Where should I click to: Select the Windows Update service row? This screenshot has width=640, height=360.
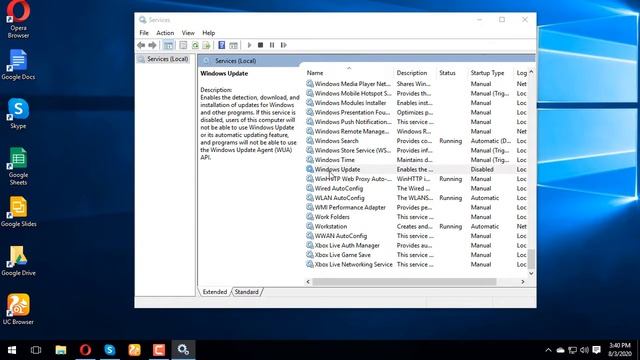[416, 169]
